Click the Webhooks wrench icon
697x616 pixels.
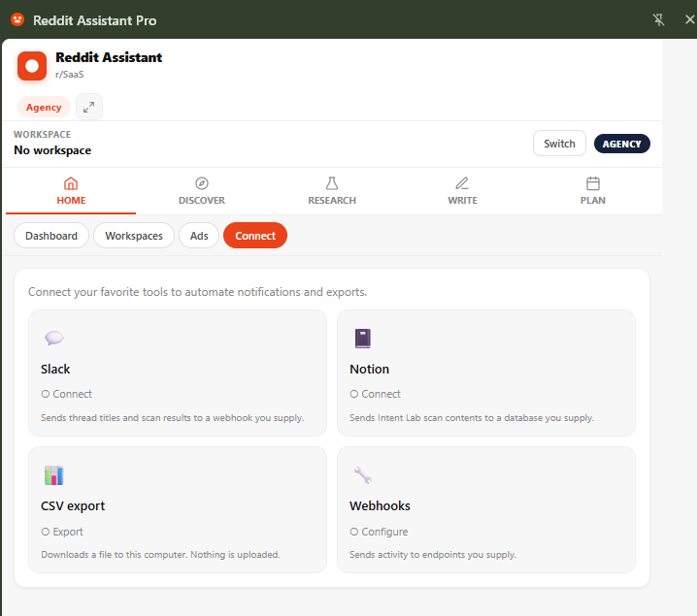[363, 475]
